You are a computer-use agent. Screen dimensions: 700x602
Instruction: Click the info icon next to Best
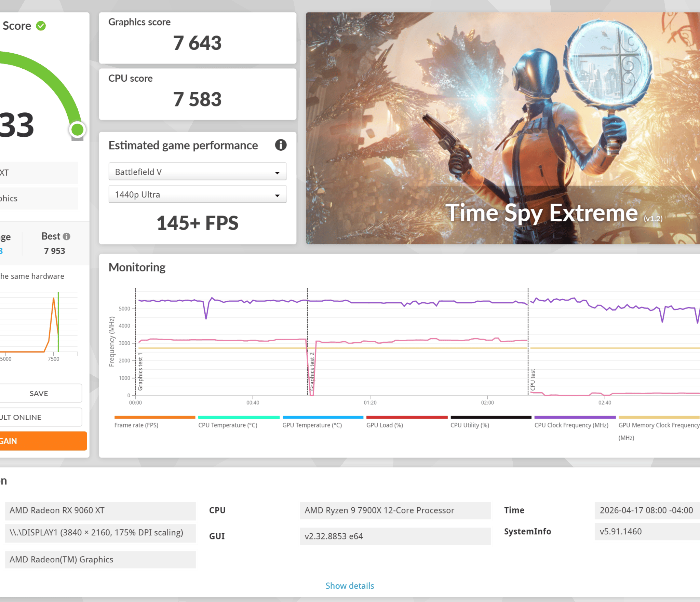tap(67, 236)
